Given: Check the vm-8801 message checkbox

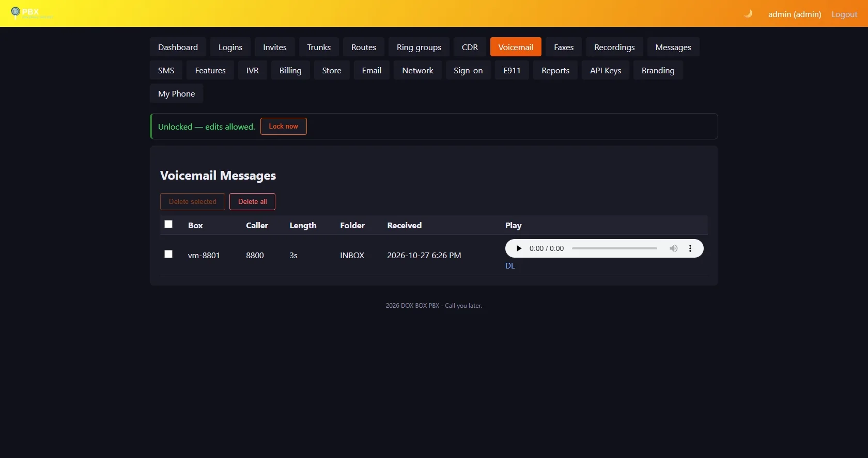Looking at the screenshot, I should click(x=168, y=254).
